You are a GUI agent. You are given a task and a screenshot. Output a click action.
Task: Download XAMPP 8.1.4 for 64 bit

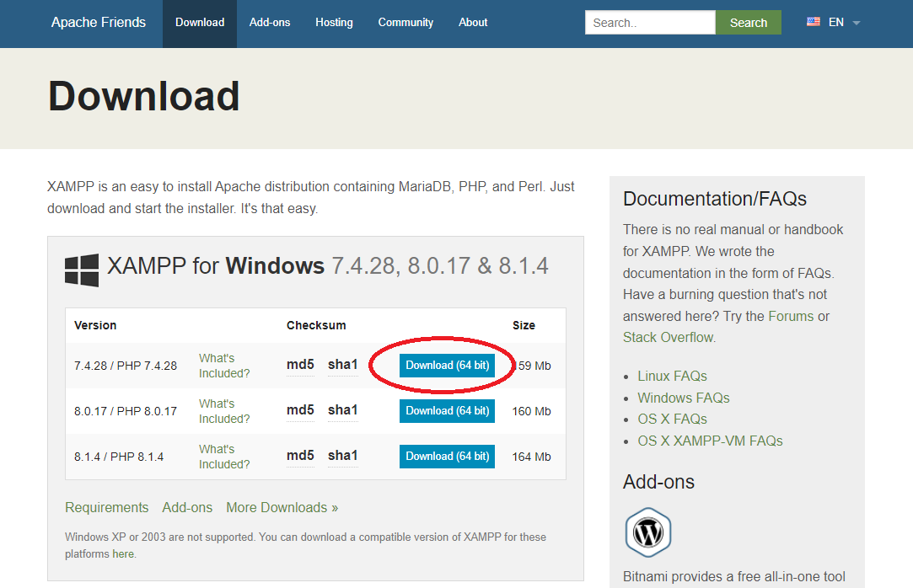coord(447,456)
